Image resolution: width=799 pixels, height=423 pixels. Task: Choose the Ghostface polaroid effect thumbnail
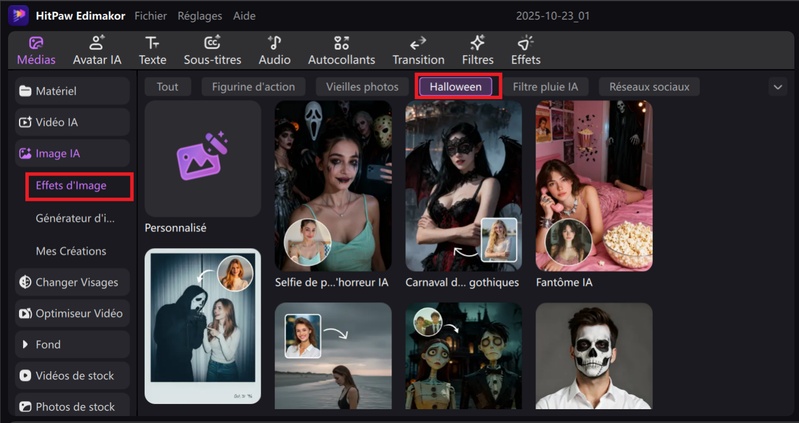coord(203,326)
